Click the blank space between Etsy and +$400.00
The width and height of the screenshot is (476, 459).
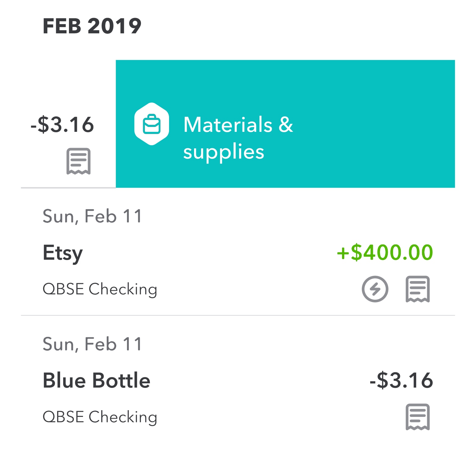(x=207, y=253)
